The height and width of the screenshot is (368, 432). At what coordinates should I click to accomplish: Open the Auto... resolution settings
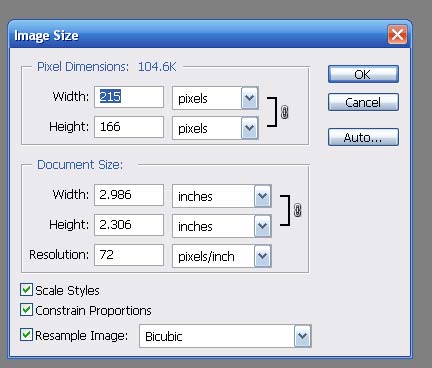363,137
